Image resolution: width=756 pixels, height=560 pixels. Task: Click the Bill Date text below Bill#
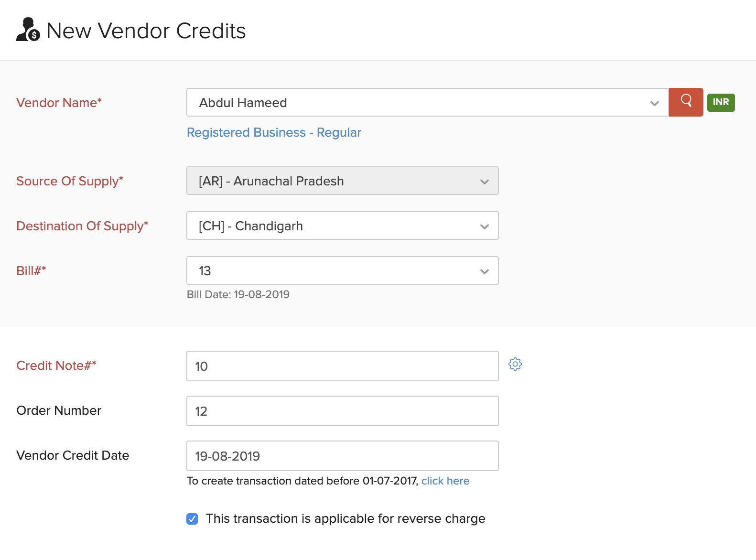(x=238, y=295)
